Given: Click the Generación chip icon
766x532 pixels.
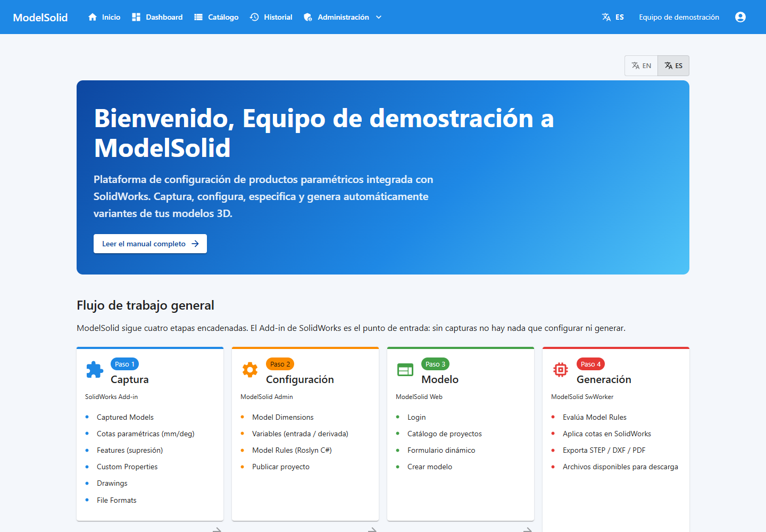Looking at the screenshot, I should 561,369.
